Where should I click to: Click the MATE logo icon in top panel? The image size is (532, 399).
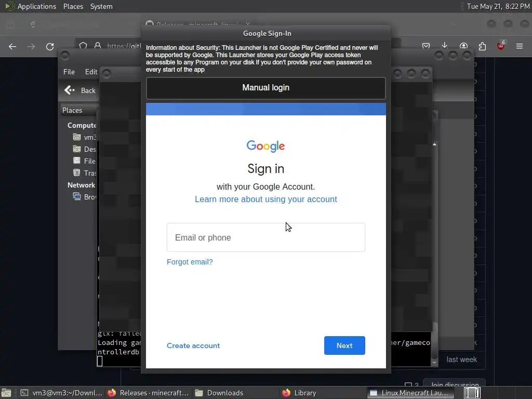coord(9,6)
